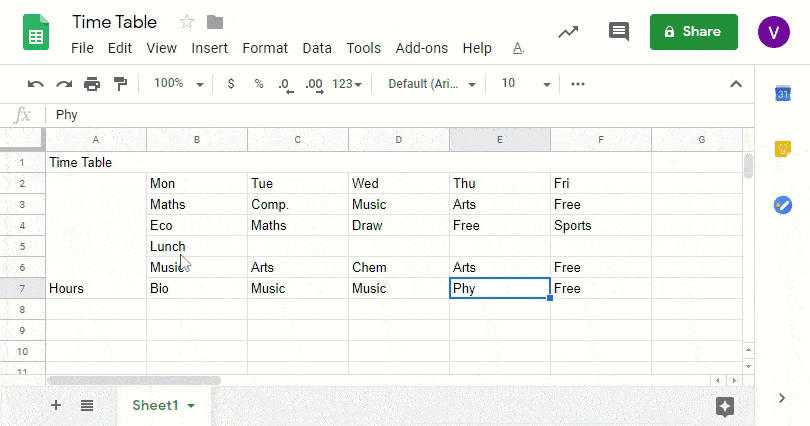
Task: Add a new sheet with plus button
Action: click(x=56, y=405)
